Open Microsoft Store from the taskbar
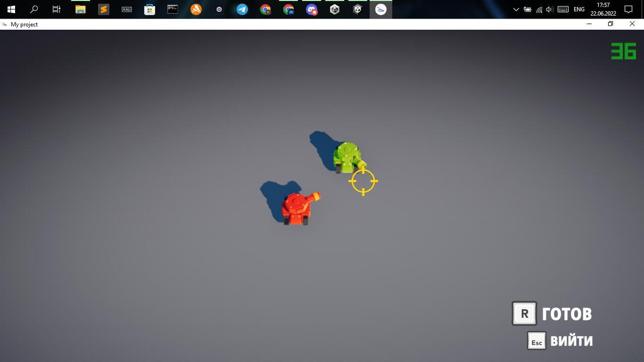Screen dimensions: 644x362 pos(150,9)
